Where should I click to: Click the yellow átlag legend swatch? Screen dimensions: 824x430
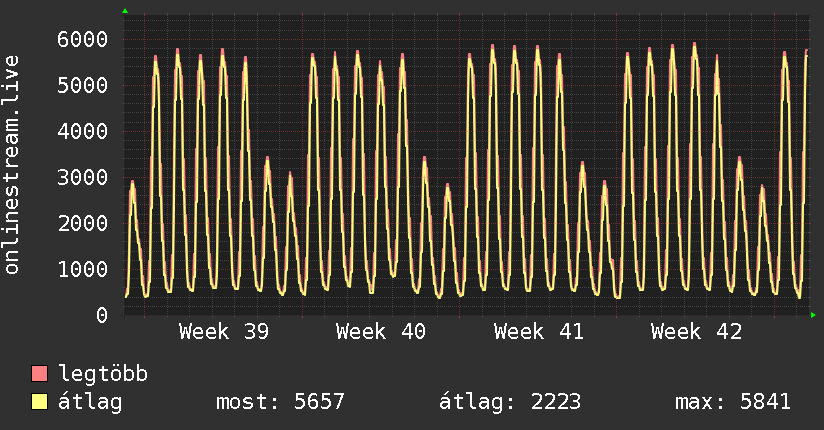(39, 402)
